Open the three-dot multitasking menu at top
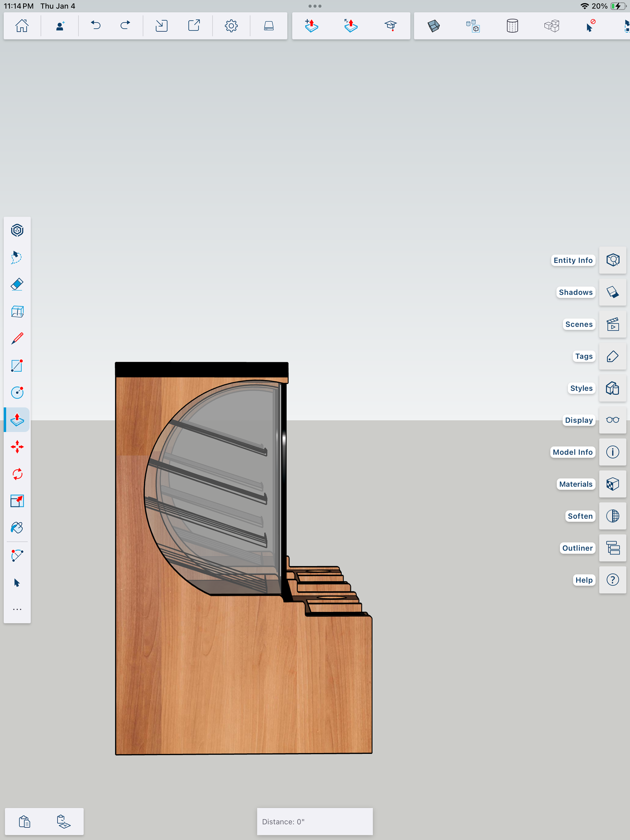The height and width of the screenshot is (840, 630). (315, 6)
